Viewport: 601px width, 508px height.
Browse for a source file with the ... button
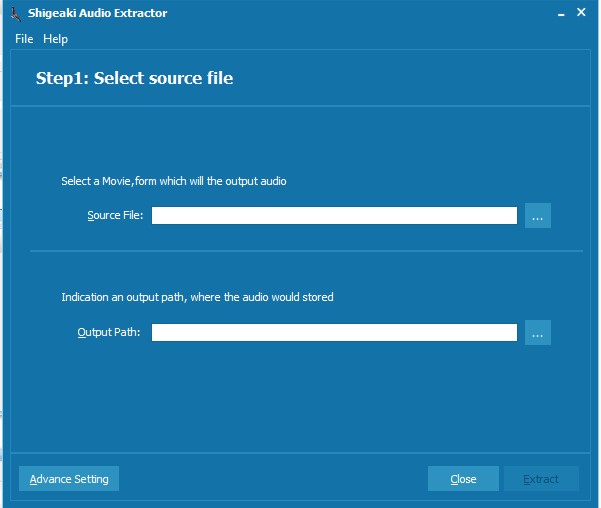tap(538, 215)
